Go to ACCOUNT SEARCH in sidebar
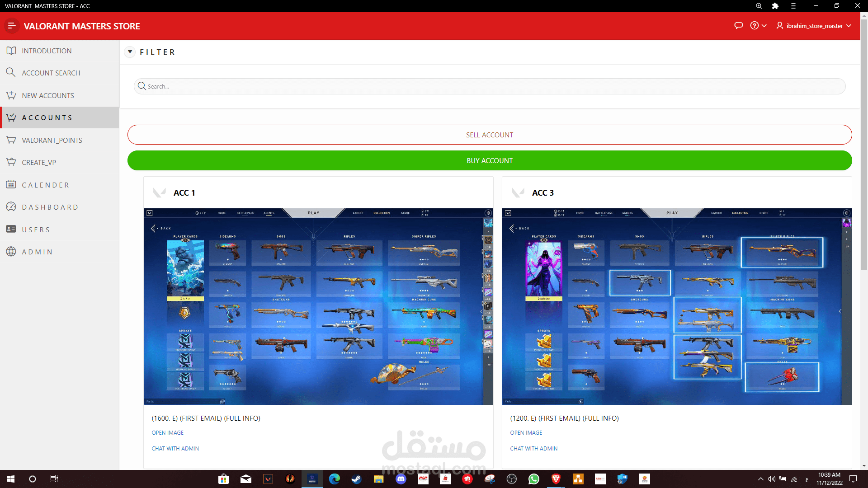 [x=51, y=73]
